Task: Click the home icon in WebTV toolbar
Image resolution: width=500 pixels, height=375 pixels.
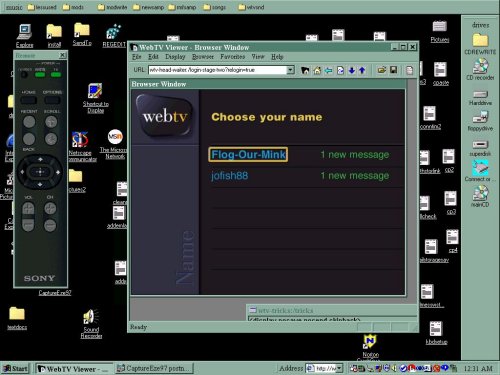Action: pyautogui.click(x=317, y=70)
